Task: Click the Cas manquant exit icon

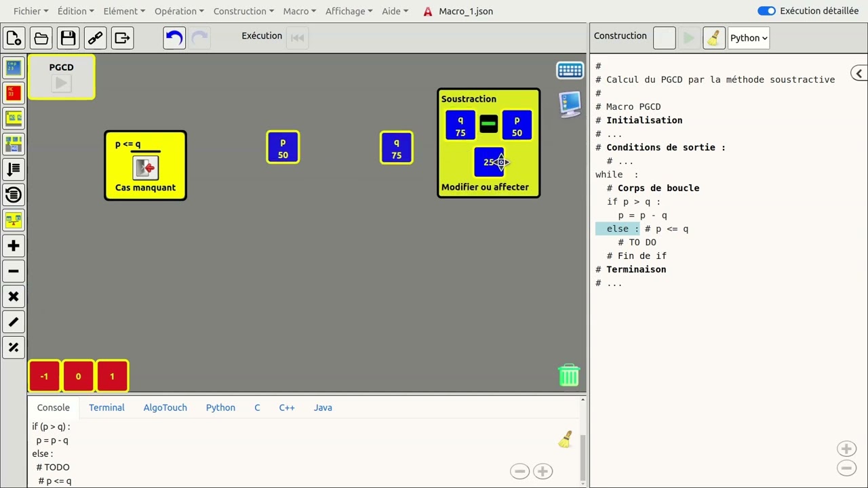Action: 145,167
